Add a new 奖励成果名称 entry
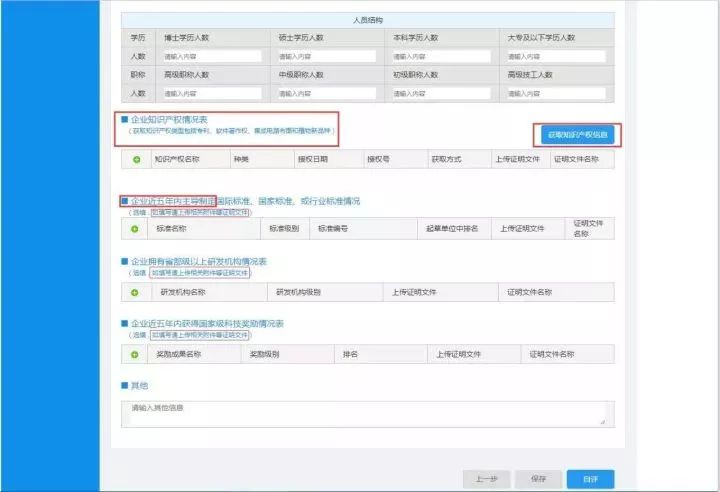 (136, 354)
